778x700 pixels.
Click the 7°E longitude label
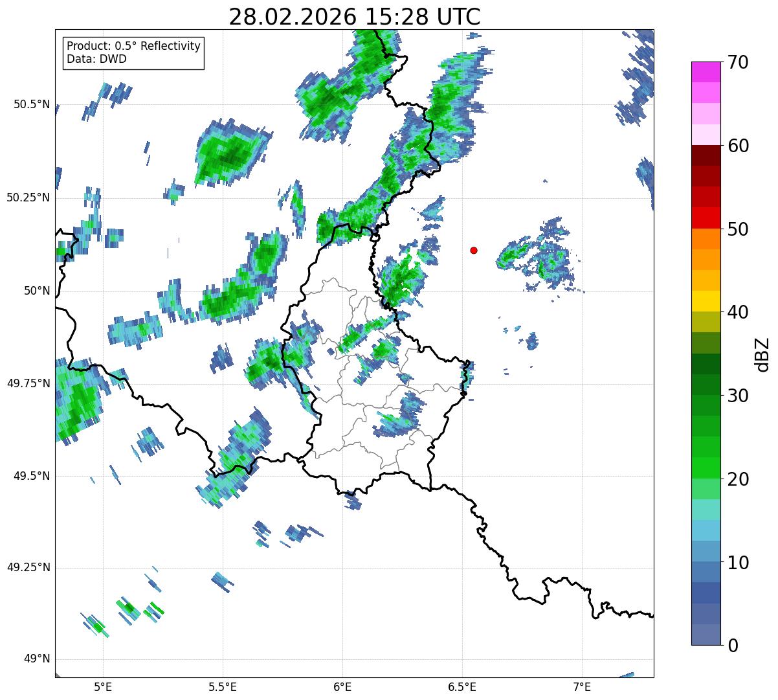pyautogui.click(x=583, y=686)
